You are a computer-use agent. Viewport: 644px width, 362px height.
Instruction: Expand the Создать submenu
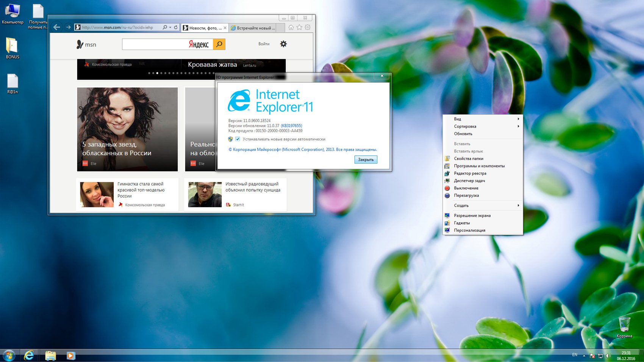click(x=483, y=206)
